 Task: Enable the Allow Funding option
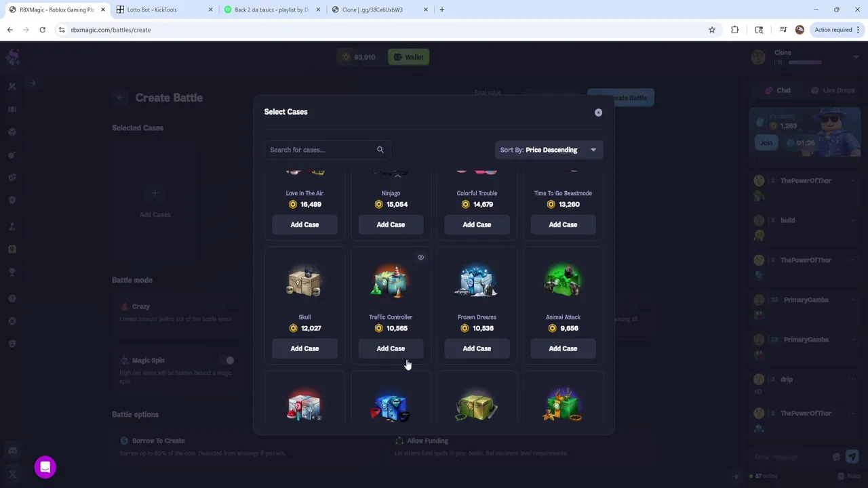[522, 447]
